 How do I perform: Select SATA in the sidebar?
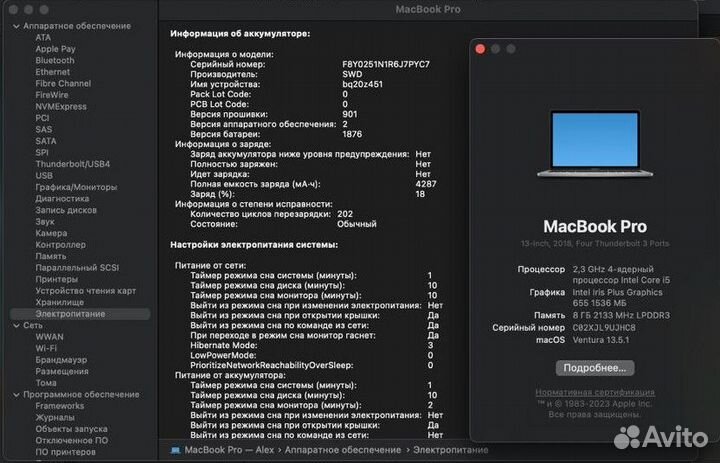[x=46, y=141]
